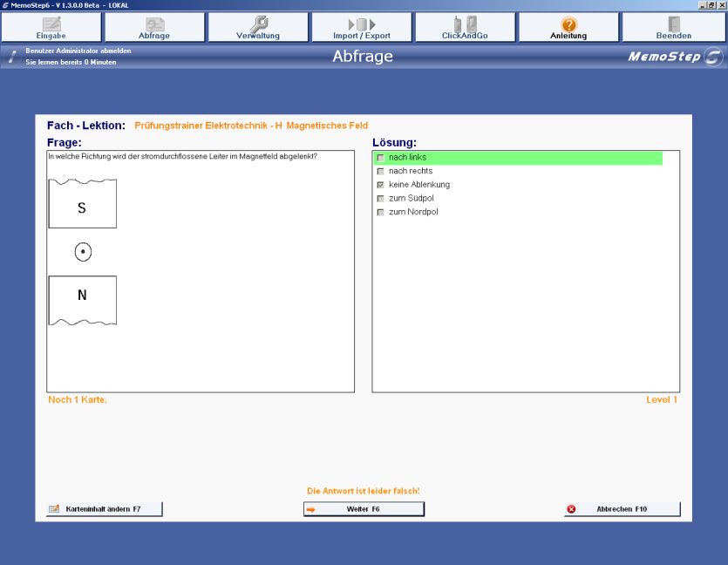Tick the 'zum Nordpol' checkbox
The height and width of the screenshot is (565, 728).
(x=380, y=213)
